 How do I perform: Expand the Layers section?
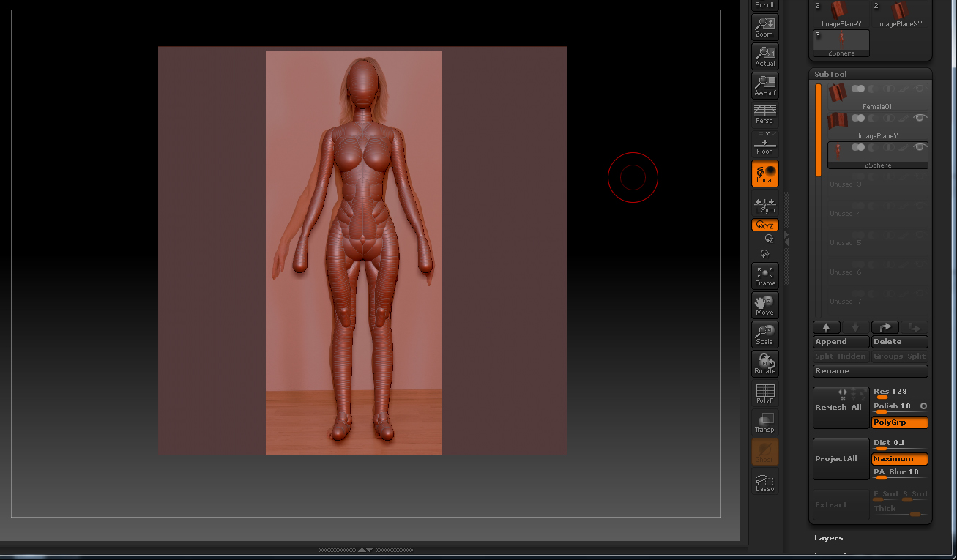tap(828, 538)
